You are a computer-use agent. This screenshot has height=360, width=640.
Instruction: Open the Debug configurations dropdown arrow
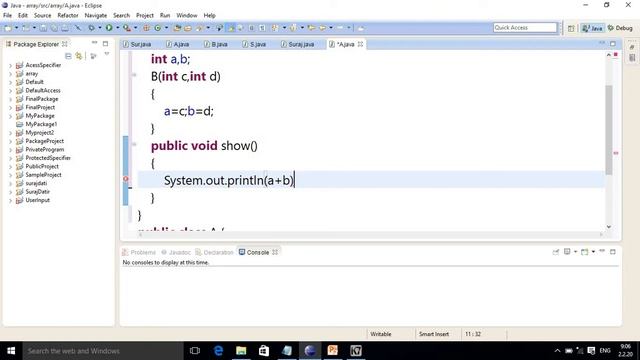coord(100,28)
